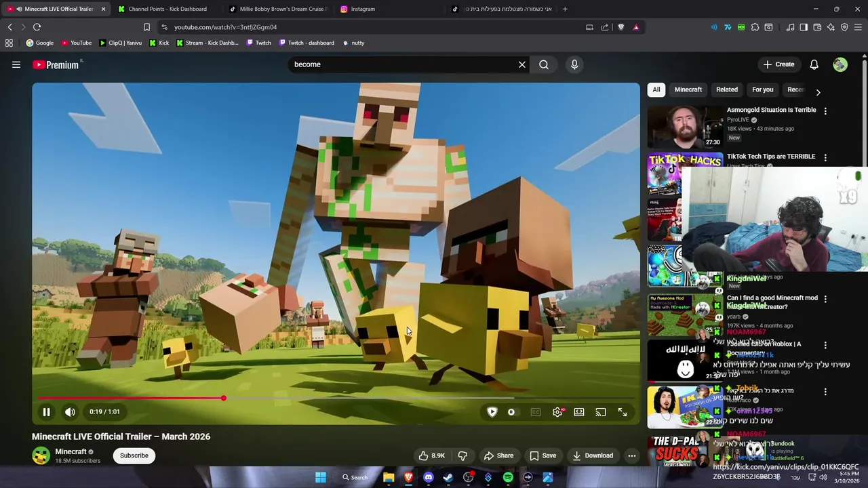Image resolution: width=868 pixels, height=488 pixels.
Task: Open Spotify from the taskbar
Action: point(508,477)
